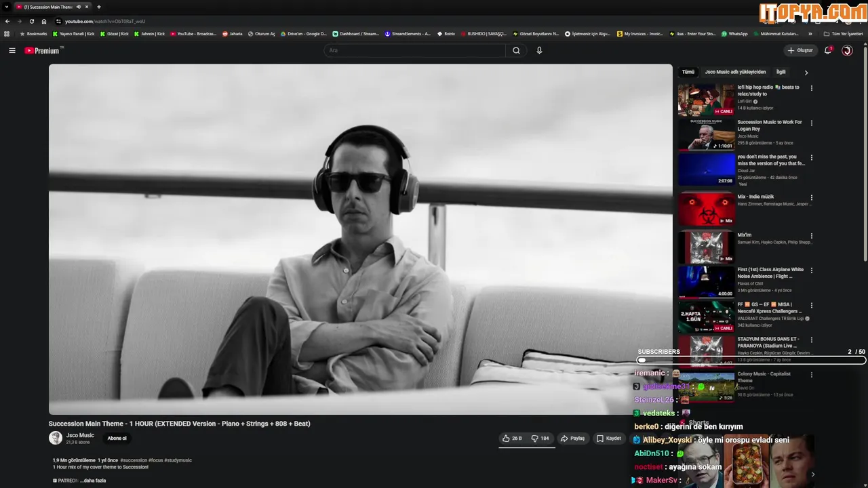Start voice search with the microphone icon
The width and height of the screenshot is (868, 488).
click(x=539, y=50)
